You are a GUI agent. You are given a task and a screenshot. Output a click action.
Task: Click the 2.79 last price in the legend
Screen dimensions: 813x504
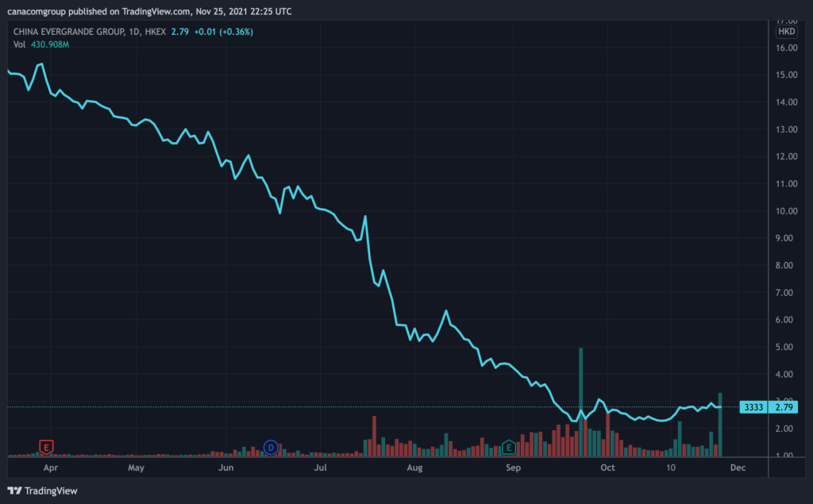click(180, 32)
